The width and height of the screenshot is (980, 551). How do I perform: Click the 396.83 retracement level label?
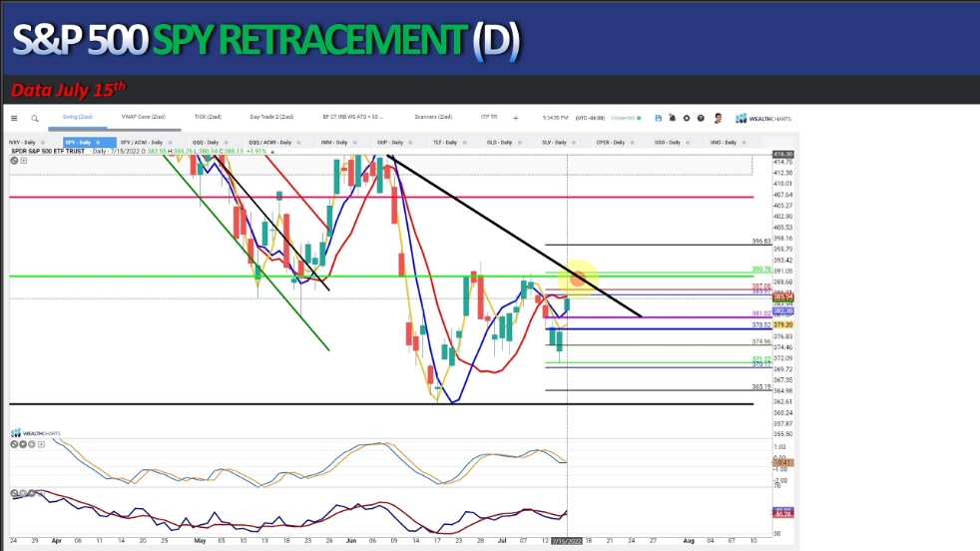[761, 242]
